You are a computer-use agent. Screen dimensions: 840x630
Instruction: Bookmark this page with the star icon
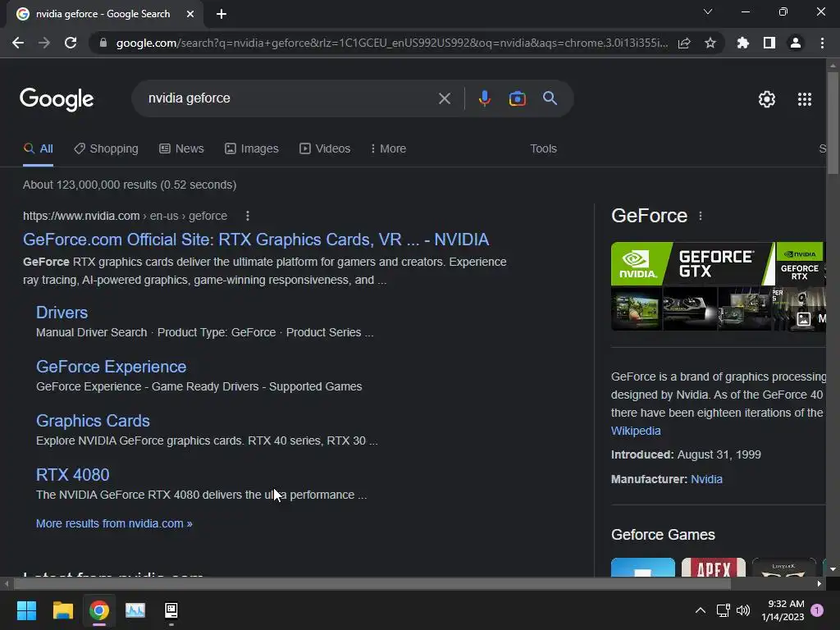pyautogui.click(x=710, y=43)
